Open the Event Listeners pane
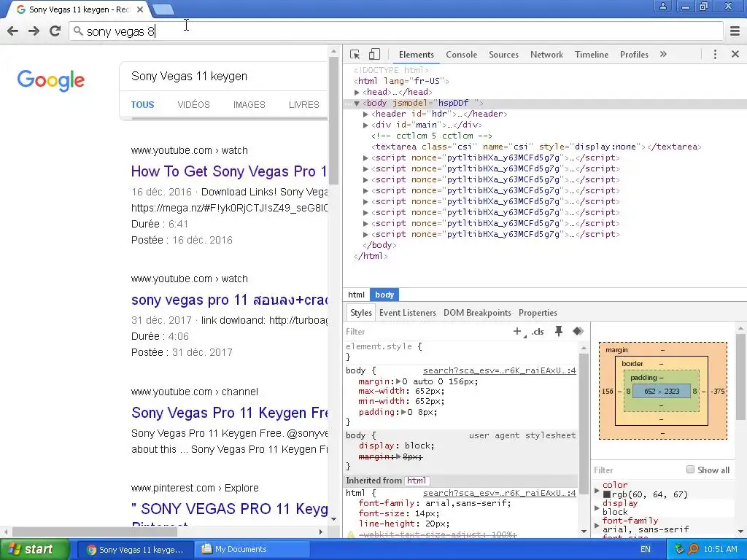The image size is (747, 560). pyautogui.click(x=407, y=313)
